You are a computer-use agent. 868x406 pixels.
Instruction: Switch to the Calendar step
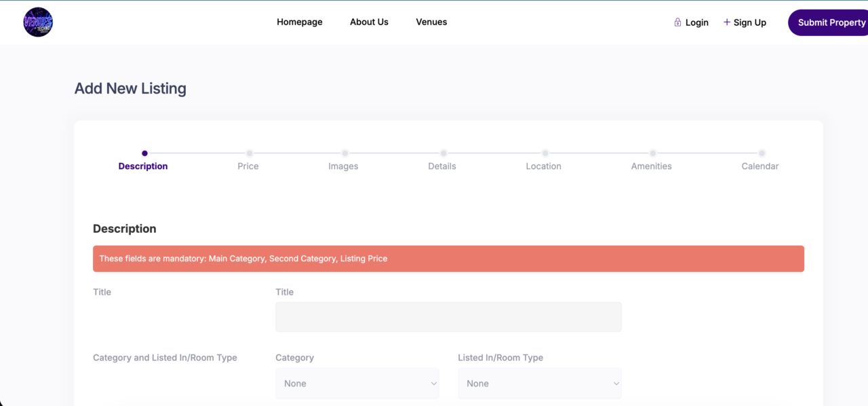[x=760, y=166]
